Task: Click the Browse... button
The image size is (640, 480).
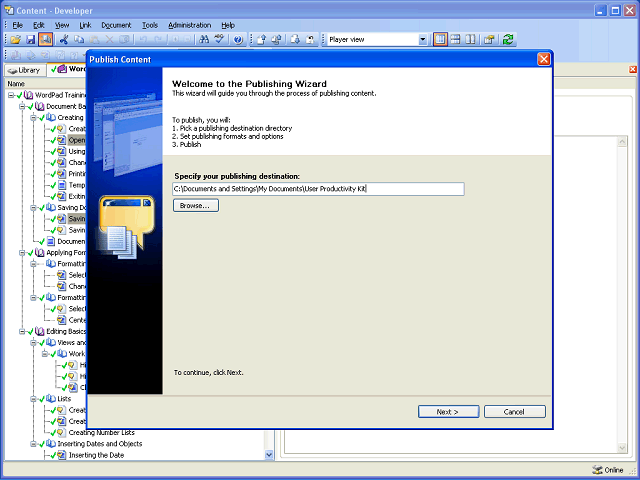Action: (x=196, y=205)
